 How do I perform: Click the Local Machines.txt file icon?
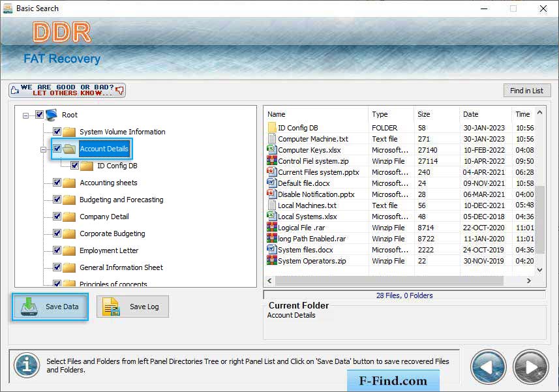tap(271, 205)
